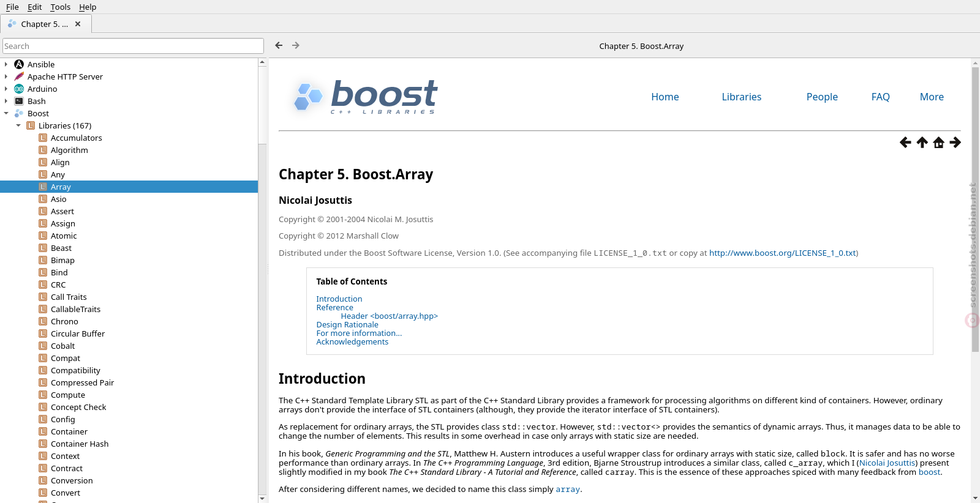Image resolution: width=980 pixels, height=503 pixels.
Task: Click the Apache HTTP Server feather icon
Action: [19, 76]
